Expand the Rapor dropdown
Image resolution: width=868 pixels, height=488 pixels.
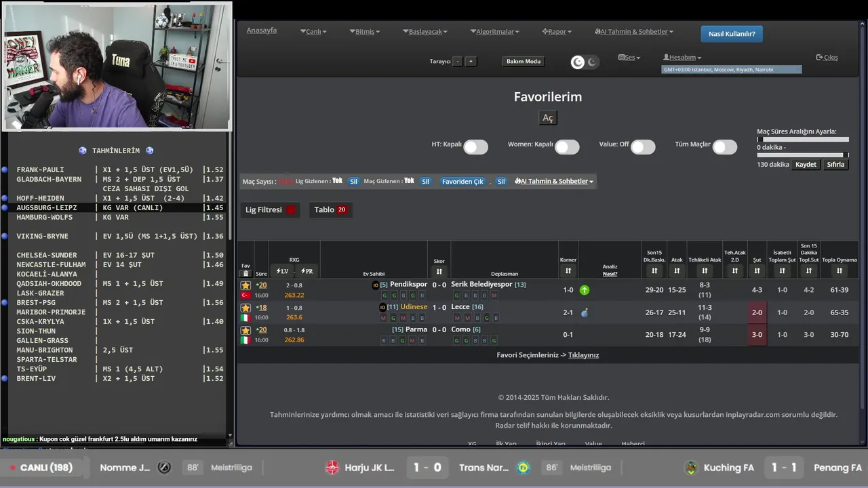tap(557, 32)
